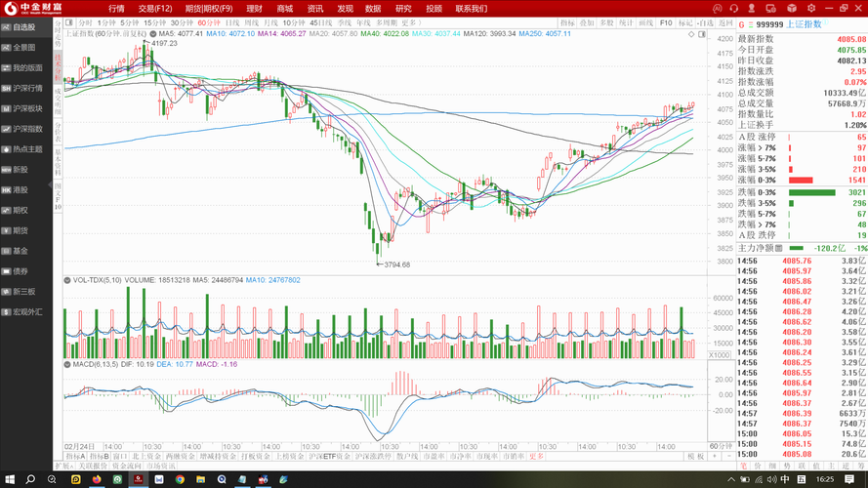Open customer service headset icon
868x488 pixels.
pos(734,9)
